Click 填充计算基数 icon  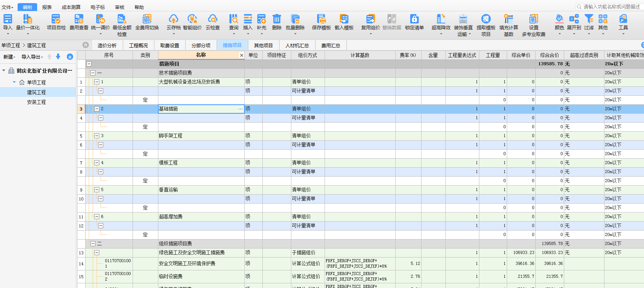click(508, 25)
